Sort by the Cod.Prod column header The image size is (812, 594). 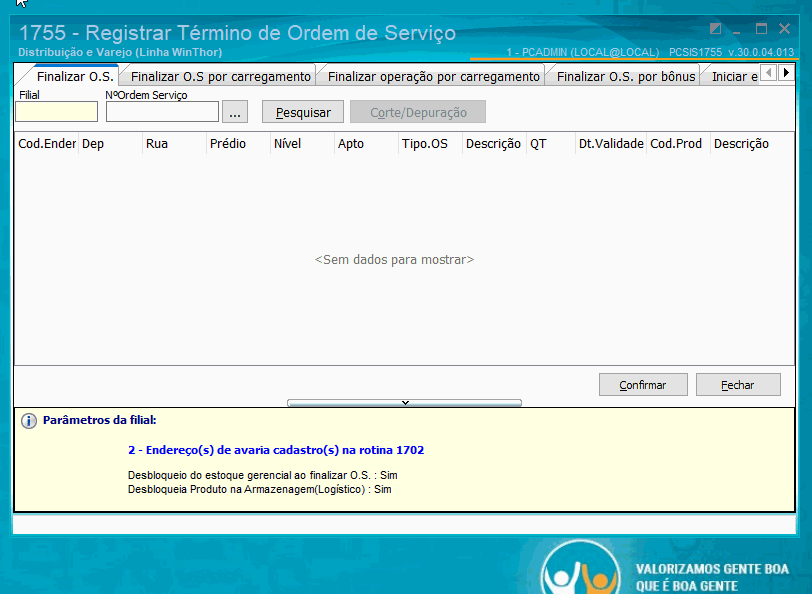[x=678, y=143]
